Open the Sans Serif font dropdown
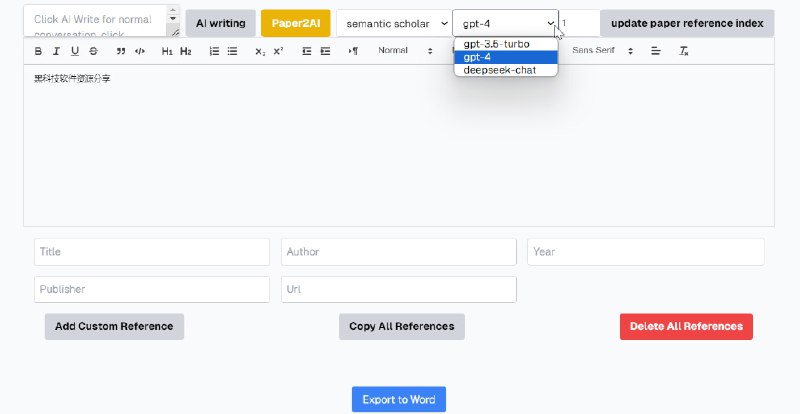This screenshot has height=414, width=800. [x=603, y=51]
